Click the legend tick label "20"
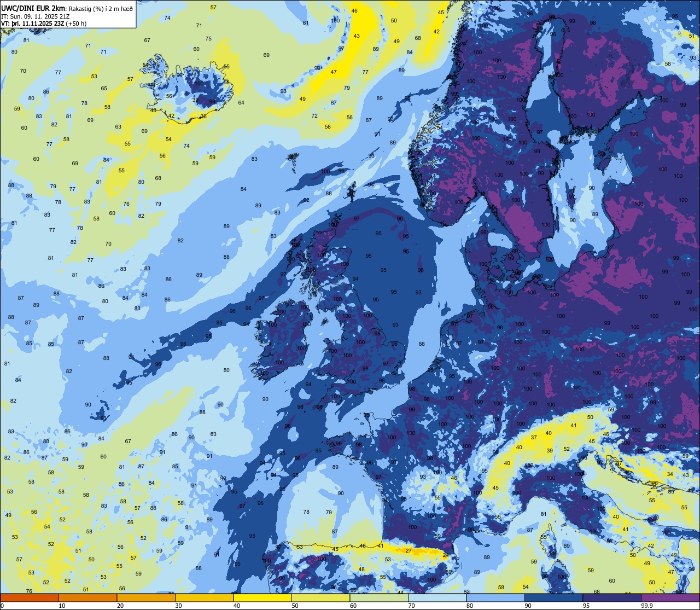 (x=120, y=606)
